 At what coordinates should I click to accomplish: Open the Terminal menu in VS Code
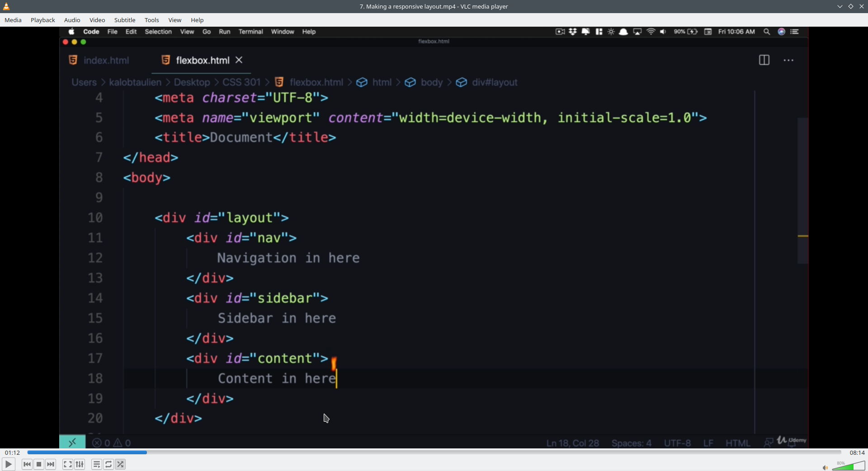click(251, 32)
